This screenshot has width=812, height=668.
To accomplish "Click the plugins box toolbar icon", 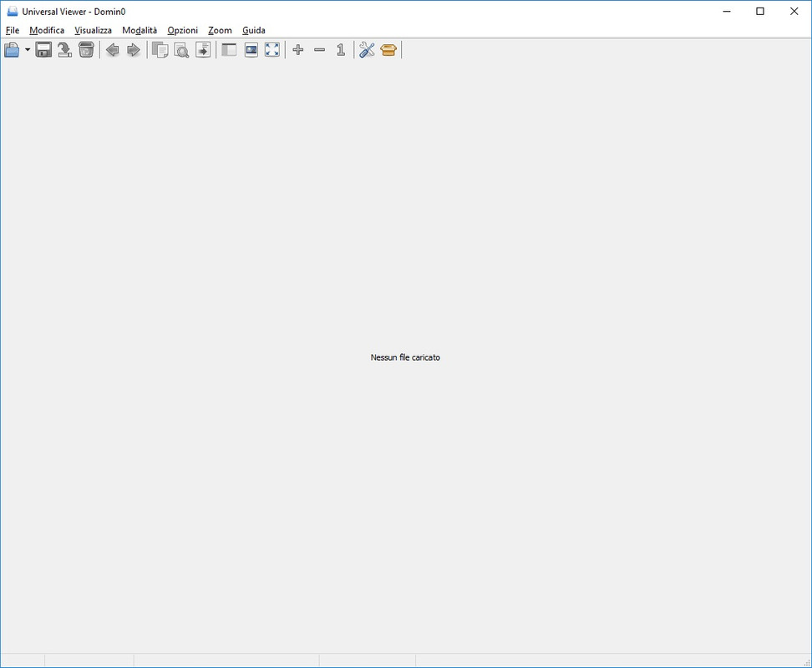I will (388, 50).
